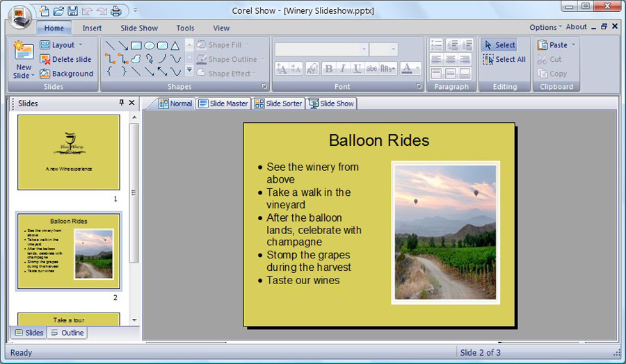The height and width of the screenshot is (364, 626).
Task: Click the Select All button
Action: (x=504, y=60)
